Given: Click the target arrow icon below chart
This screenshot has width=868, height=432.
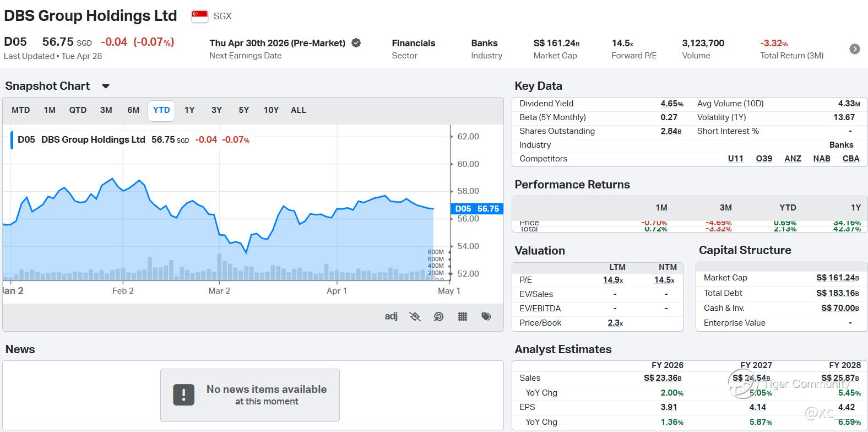Looking at the screenshot, I should click(438, 316).
